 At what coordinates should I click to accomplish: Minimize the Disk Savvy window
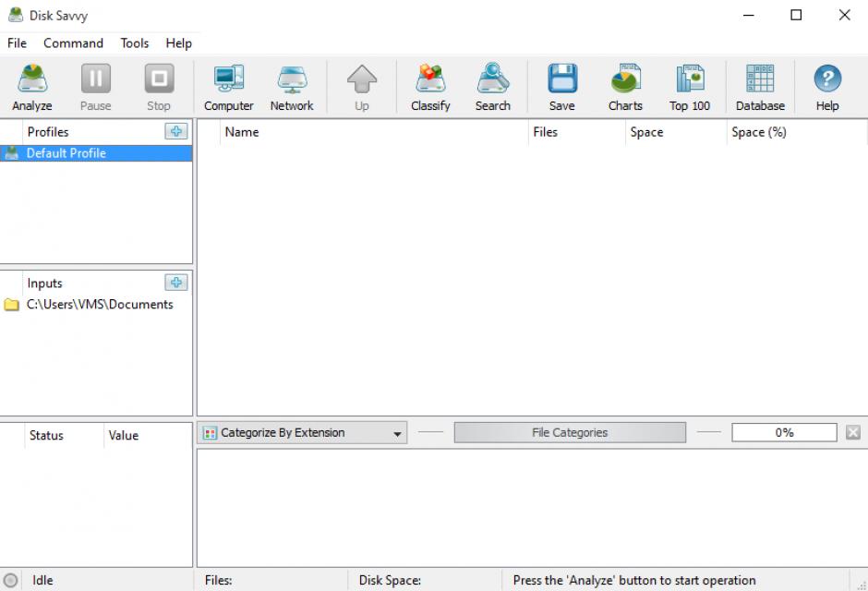749,15
